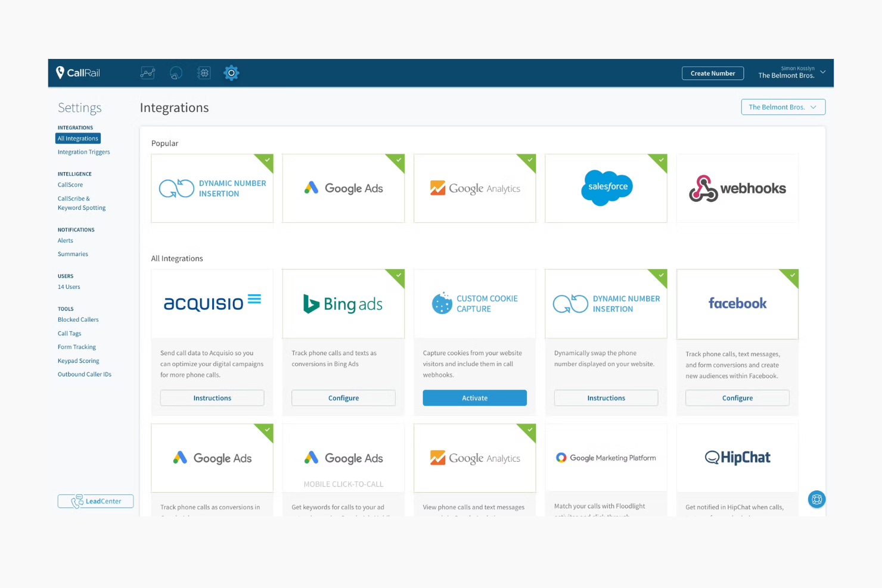Viewport: 882px width, 588px height.
Task: Open the 14 Users link
Action: pos(69,287)
